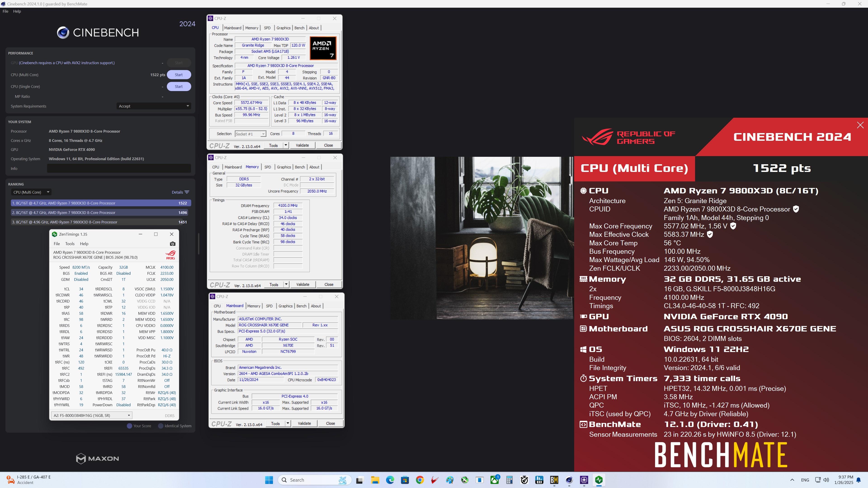Select CPU tab in CPU-Z Mainboard window
The width and height of the screenshot is (868, 488).
(217, 306)
